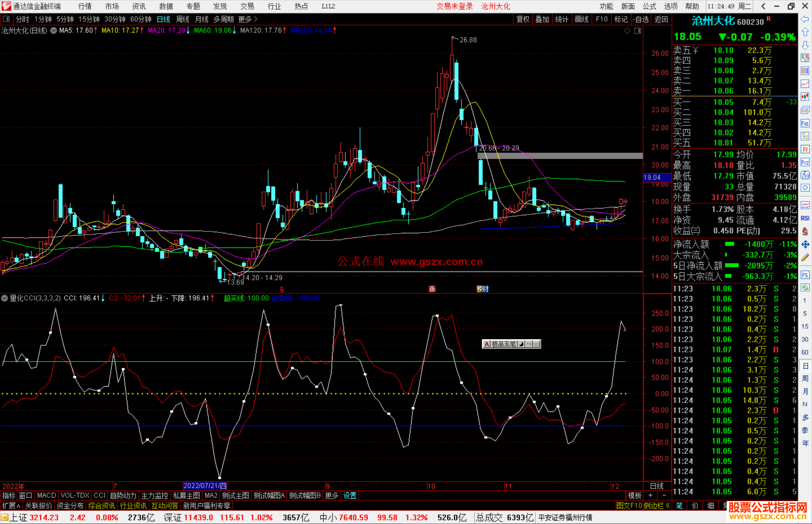This screenshot has width=812, height=524.
Task: Click the f(x) formula sidebar icon
Action: click(x=805, y=175)
